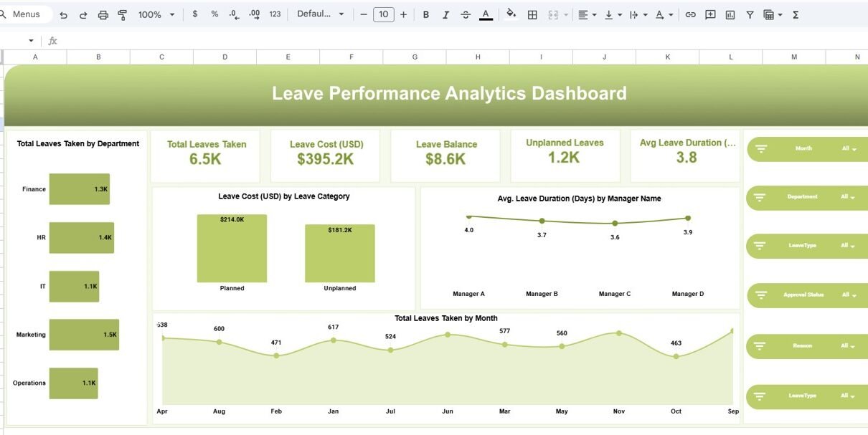Select the paint format tool
868x435 pixels.
[x=122, y=14]
